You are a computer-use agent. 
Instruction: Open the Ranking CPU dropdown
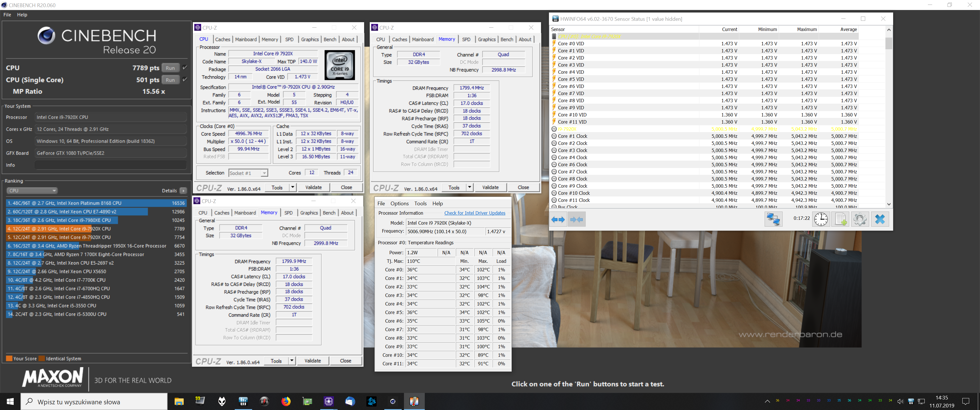(32, 190)
